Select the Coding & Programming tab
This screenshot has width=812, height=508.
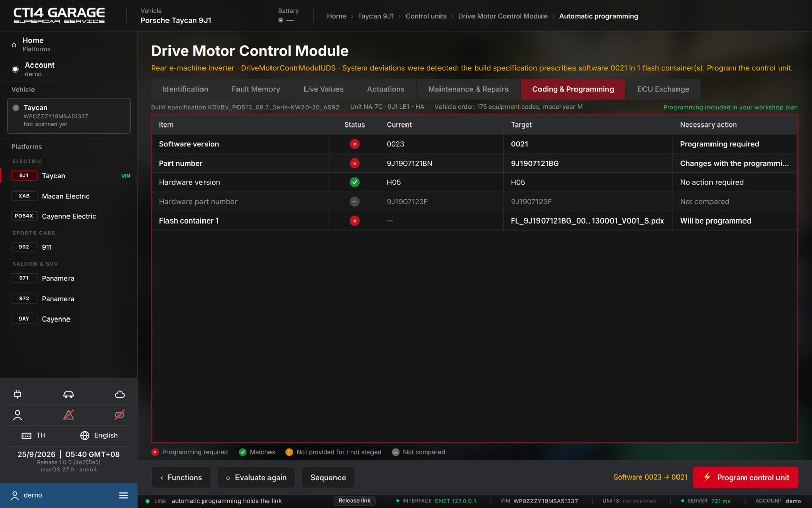573,89
